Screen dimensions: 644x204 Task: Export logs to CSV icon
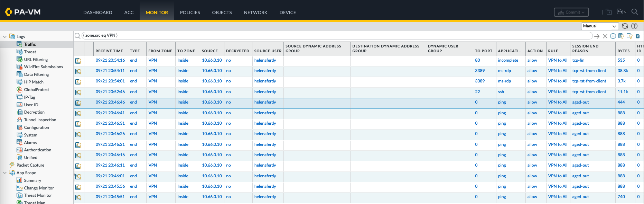click(638, 36)
